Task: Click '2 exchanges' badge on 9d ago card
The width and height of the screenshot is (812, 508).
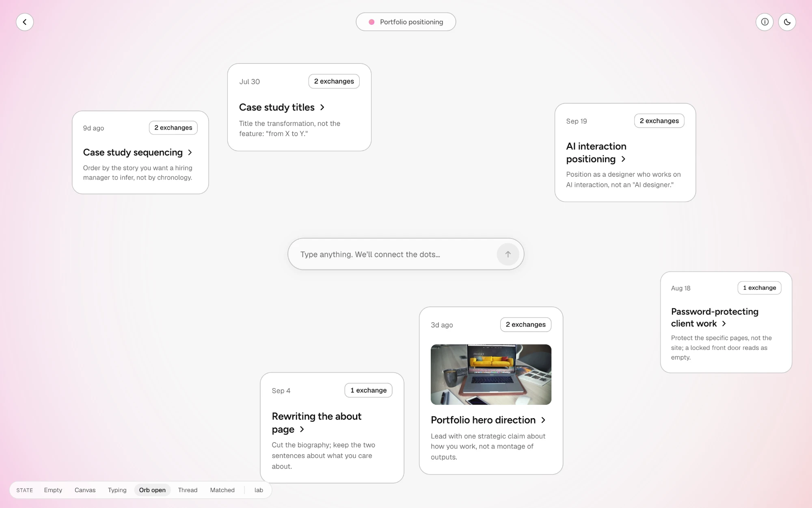Action: point(173,128)
